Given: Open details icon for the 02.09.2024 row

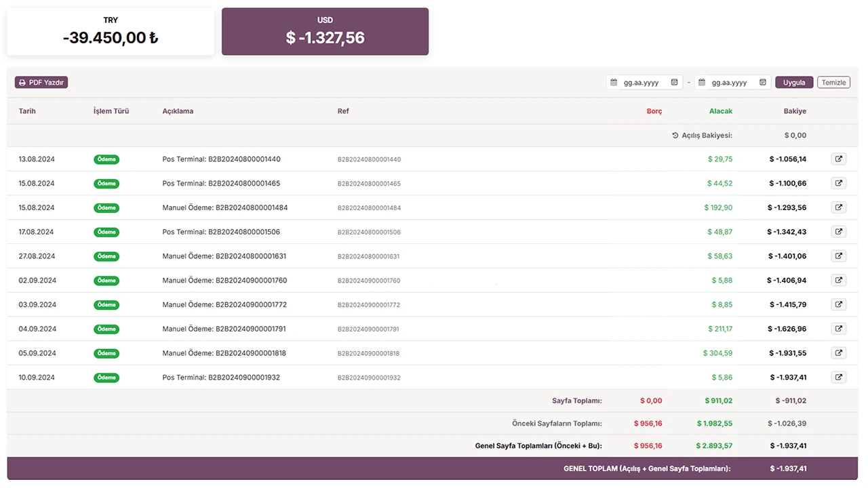Looking at the screenshot, I should pyautogui.click(x=838, y=281).
